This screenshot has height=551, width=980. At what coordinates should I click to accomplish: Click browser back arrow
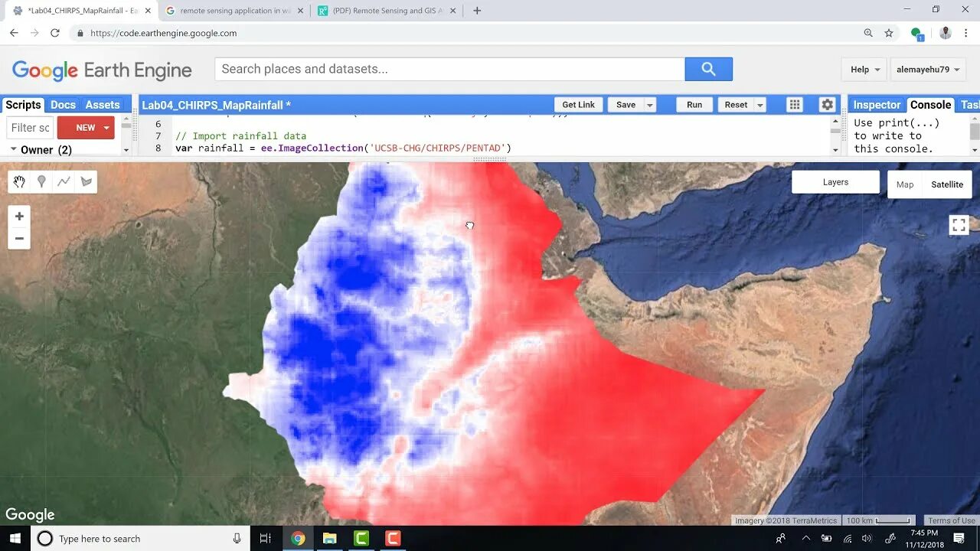point(14,33)
